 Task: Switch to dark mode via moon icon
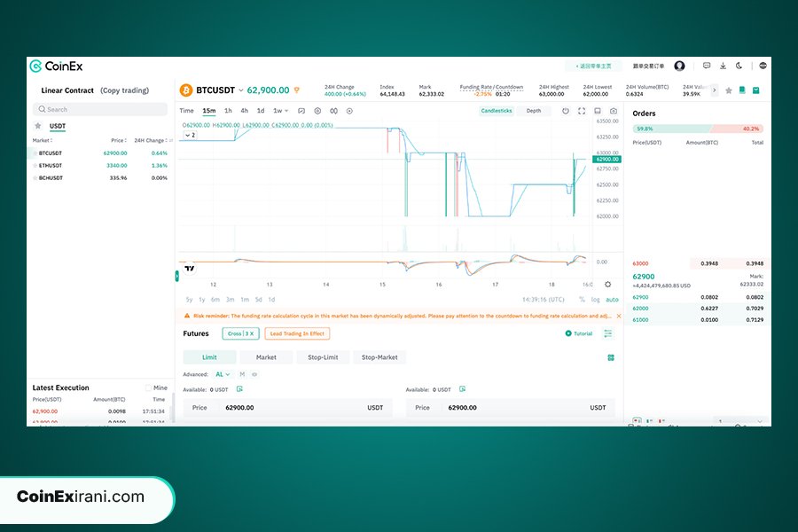point(739,66)
